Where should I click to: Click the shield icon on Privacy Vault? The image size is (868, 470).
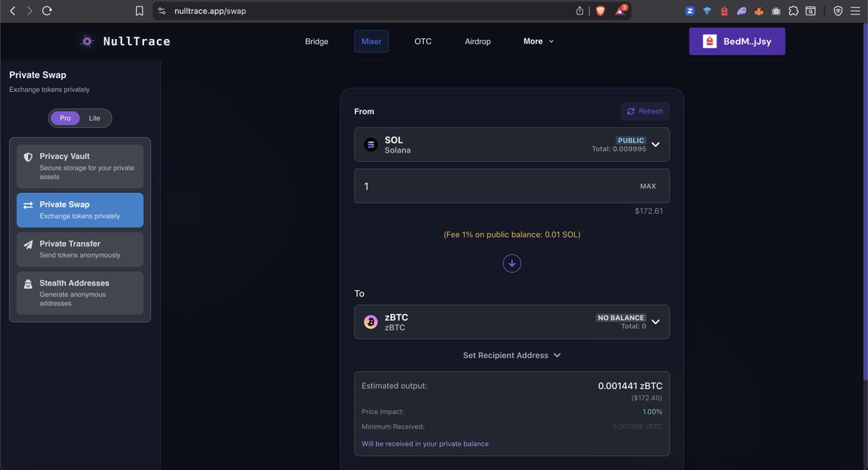pos(28,157)
